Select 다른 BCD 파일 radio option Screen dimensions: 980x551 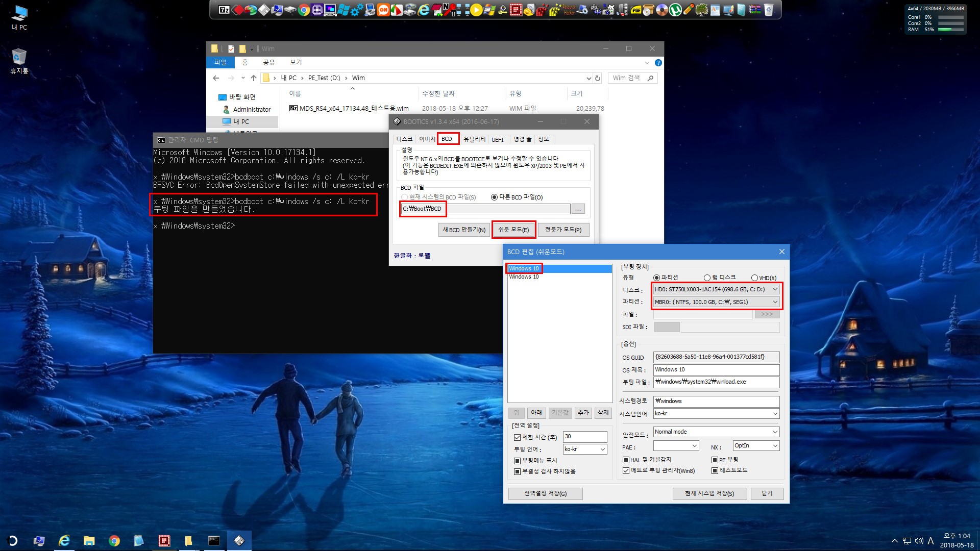pos(494,197)
